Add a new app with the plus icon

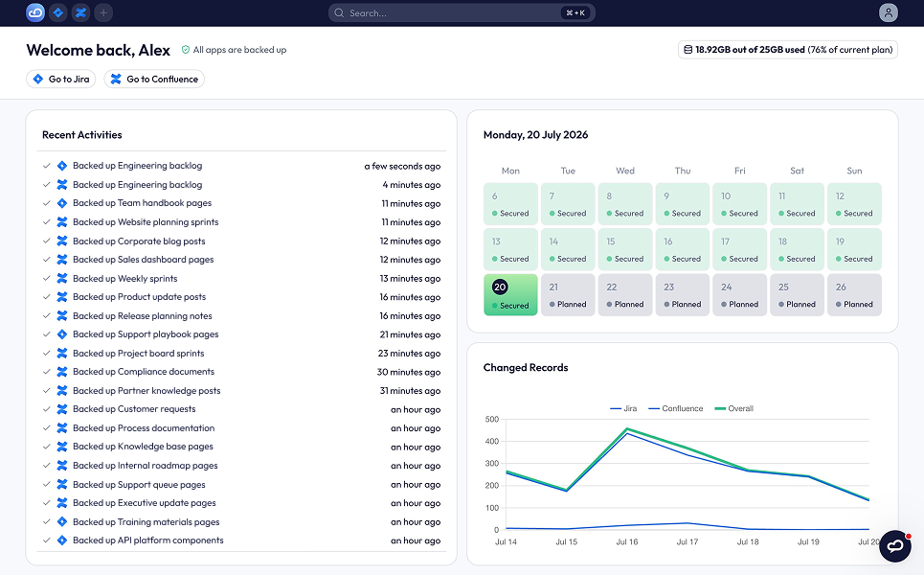[x=103, y=12]
